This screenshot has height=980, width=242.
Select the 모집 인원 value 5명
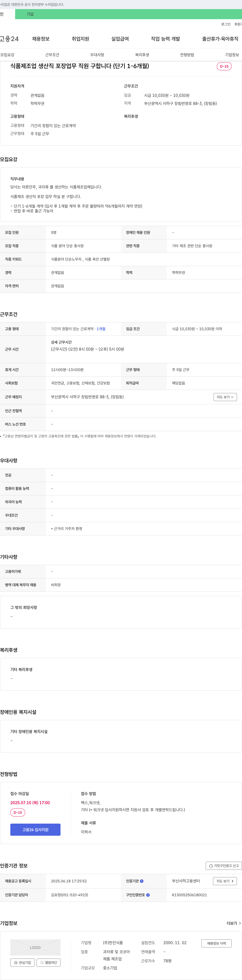pos(53,232)
